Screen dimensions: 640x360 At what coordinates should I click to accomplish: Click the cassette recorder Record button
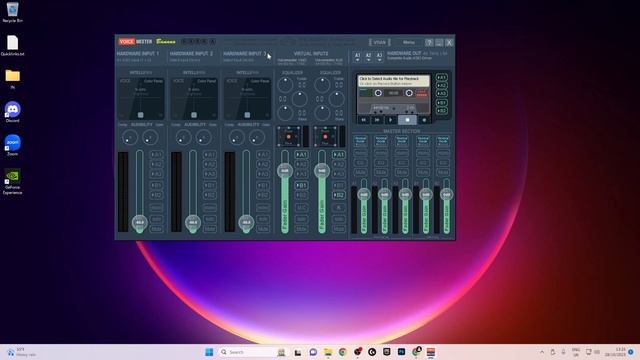click(x=424, y=120)
